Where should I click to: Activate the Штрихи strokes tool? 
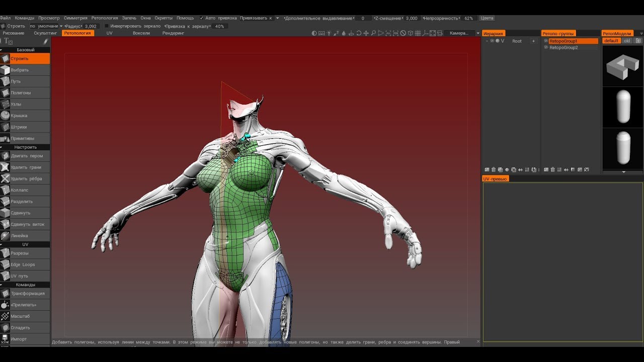(x=25, y=127)
